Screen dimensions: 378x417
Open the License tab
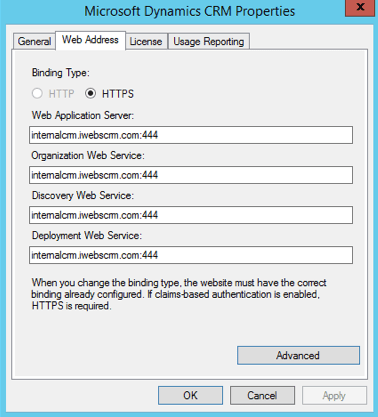pyautogui.click(x=146, y=41)
